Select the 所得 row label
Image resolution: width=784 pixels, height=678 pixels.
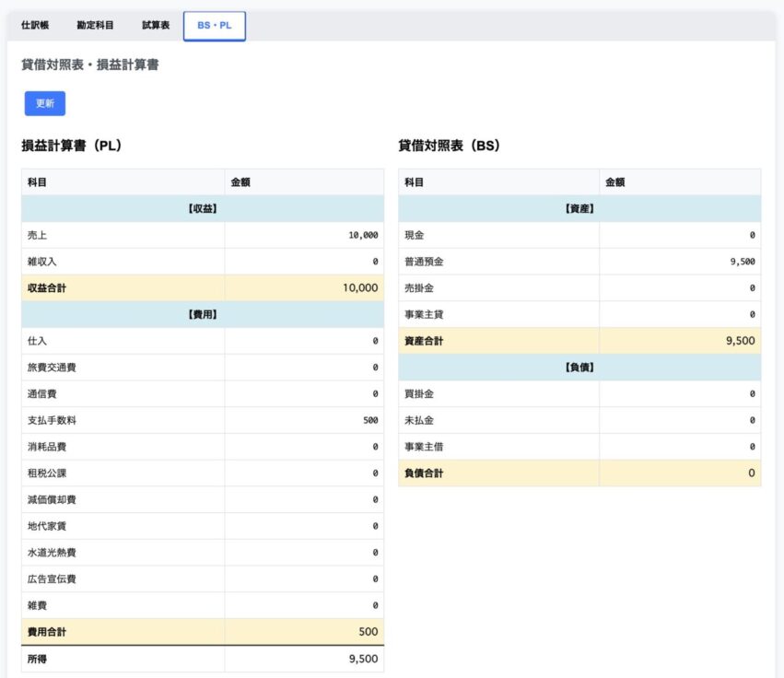coord(37,660)
